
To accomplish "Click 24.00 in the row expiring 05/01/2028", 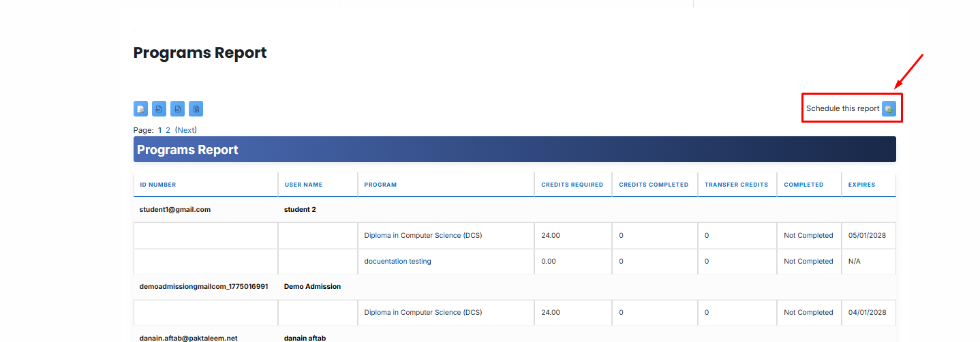I will (x=551, y=236).
